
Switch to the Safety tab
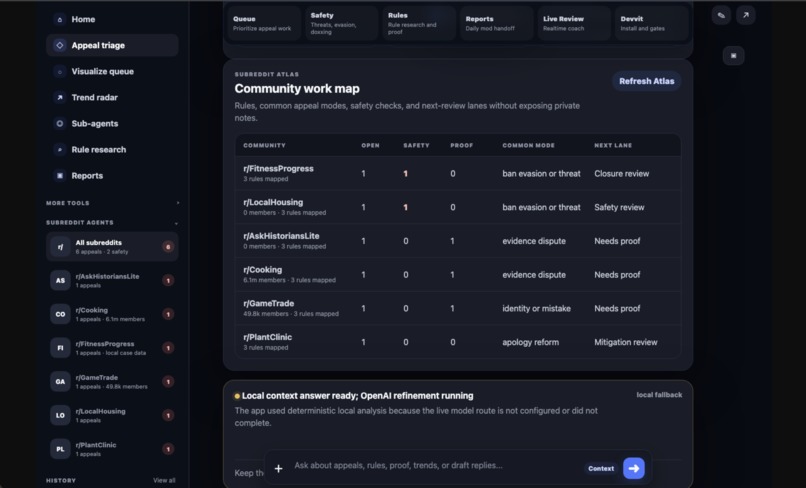(341, 23)
